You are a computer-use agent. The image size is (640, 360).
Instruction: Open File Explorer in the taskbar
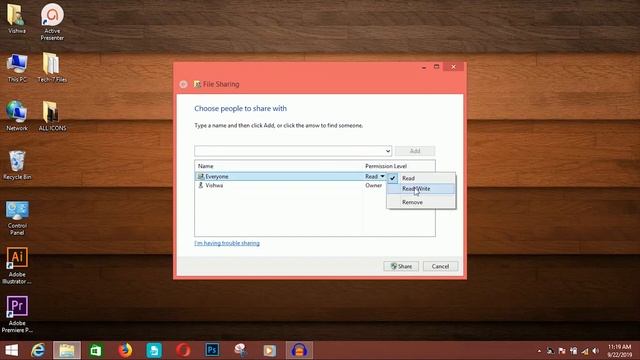(67, 350)
